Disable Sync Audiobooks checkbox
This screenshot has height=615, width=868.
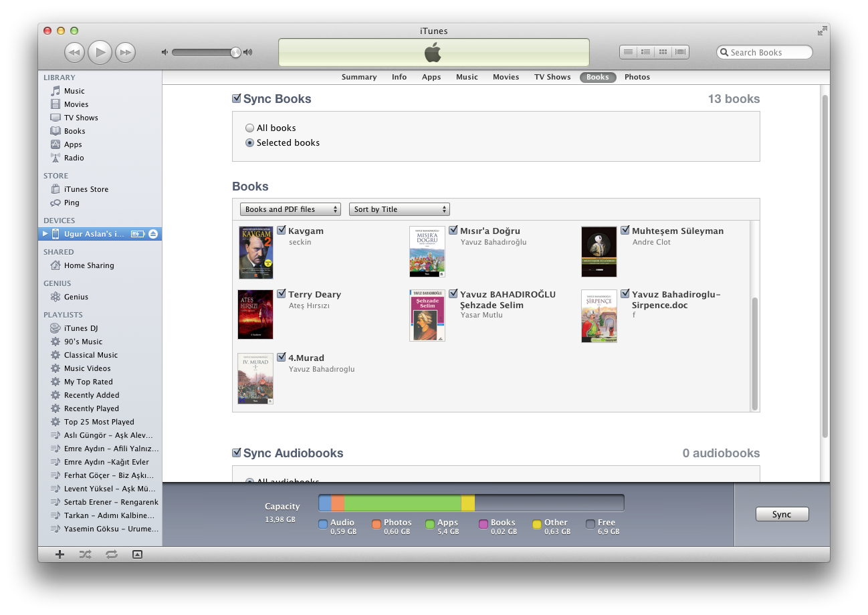(x=237, y=453)
